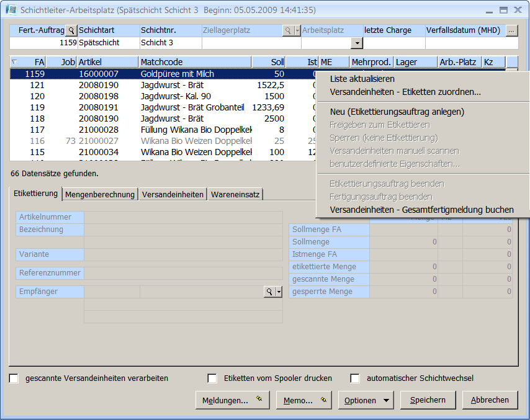Click the sort triangle in table header corner
The width and height of the screenshot is (530, 420).
tap(15, 61)
